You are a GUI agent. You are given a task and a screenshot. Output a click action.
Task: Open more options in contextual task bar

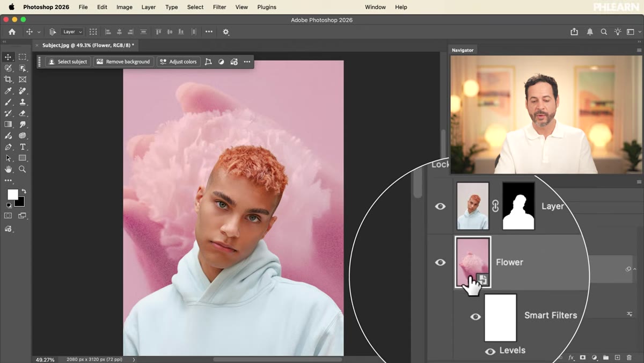pyautogui.click(x=247, y=62)
